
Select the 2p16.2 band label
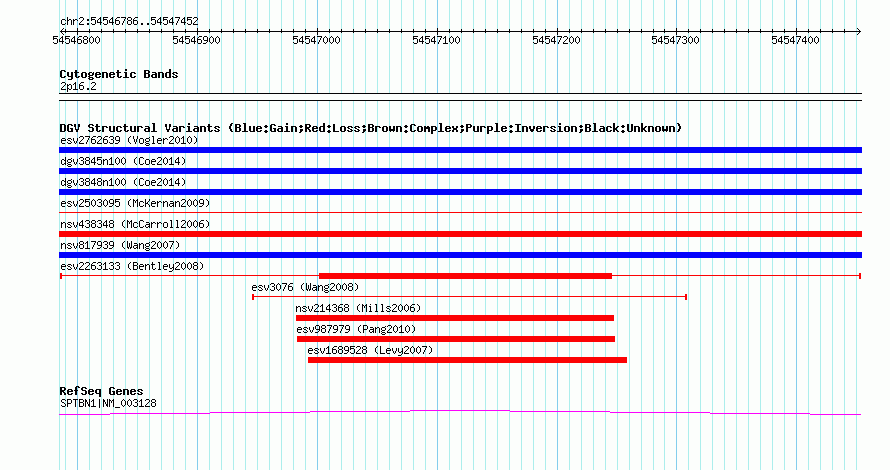click(x=78, y=87)
